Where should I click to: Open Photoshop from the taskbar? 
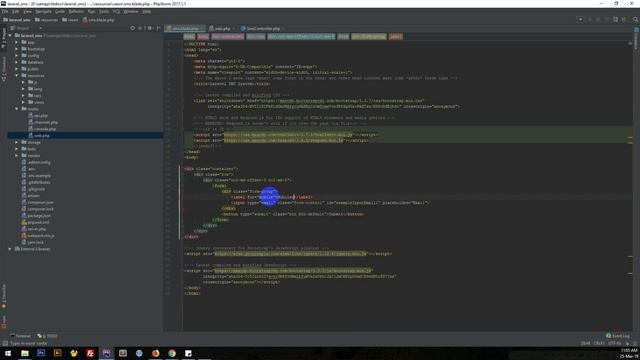point(41,353)
